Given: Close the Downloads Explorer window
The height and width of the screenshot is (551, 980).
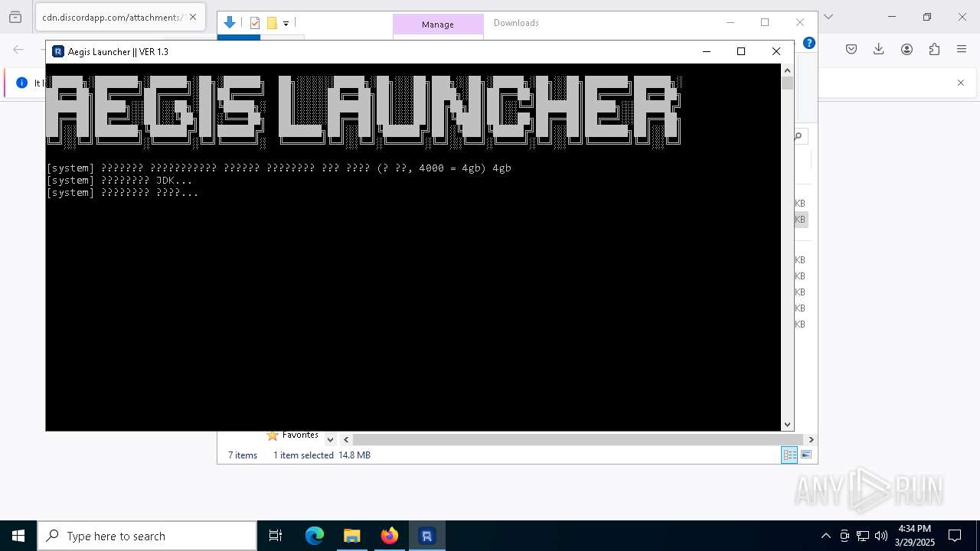Looking at the screenshot, I should (x=800, y=22).
